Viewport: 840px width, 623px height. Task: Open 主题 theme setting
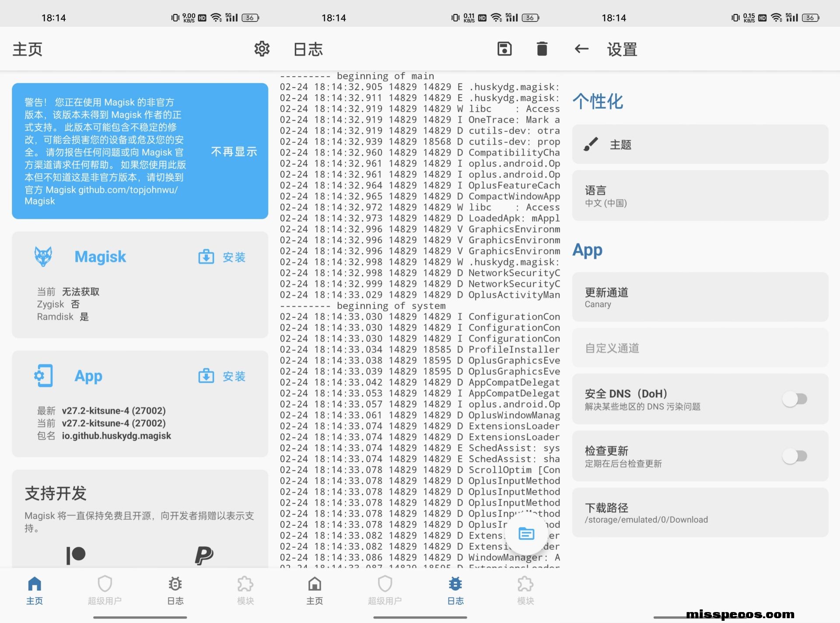click(x=700, y=144)
